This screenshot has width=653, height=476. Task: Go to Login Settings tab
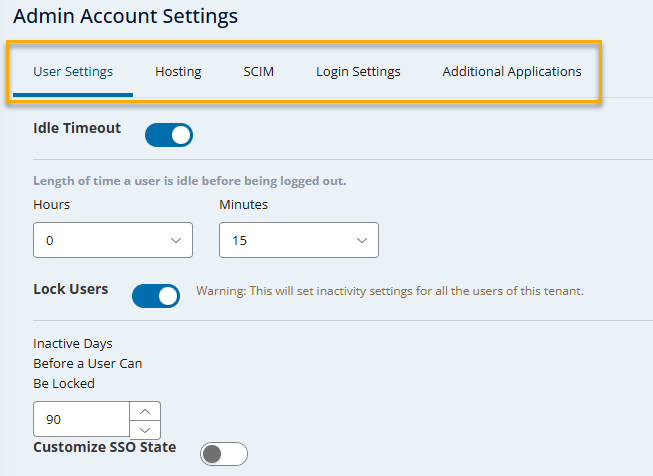pos(358,72)
